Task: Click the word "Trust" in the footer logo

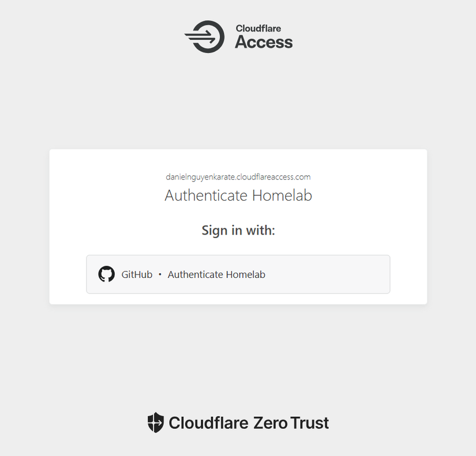Action: pyautogui.click(x=310, y=423)
